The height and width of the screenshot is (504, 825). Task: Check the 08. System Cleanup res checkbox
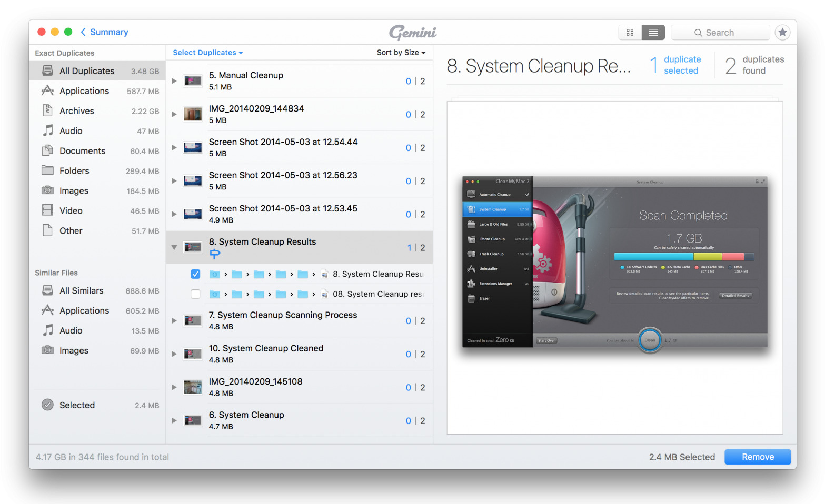tap(195, 294)
